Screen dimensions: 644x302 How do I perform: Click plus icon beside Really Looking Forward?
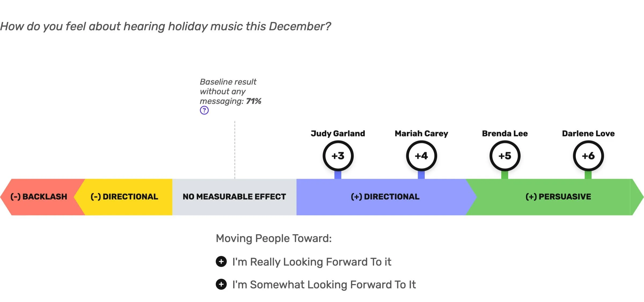click(221, 262)
